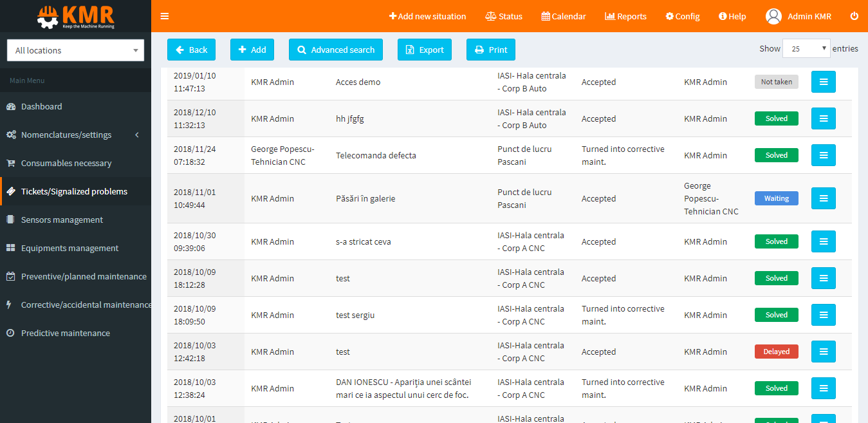Viewport: 868px width, 423px height.
Task: Open row menu for Acces demo
Action: [824, 82]
